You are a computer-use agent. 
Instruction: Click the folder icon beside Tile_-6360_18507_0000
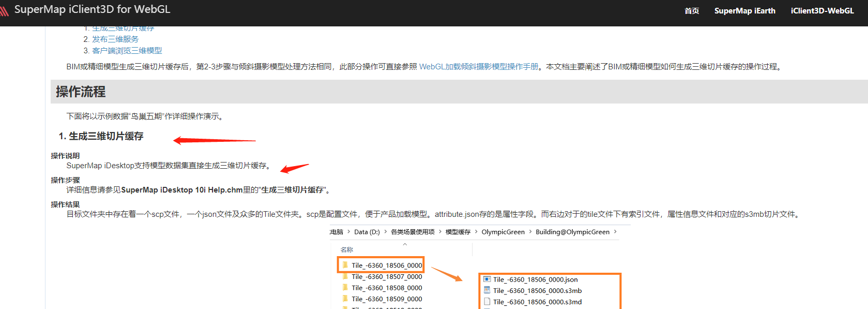[345, 276]
